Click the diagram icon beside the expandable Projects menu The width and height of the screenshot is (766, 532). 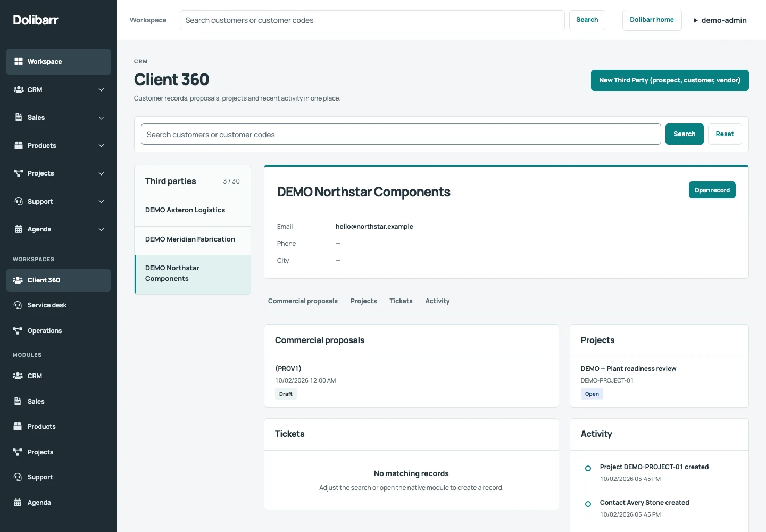[19, 173]
